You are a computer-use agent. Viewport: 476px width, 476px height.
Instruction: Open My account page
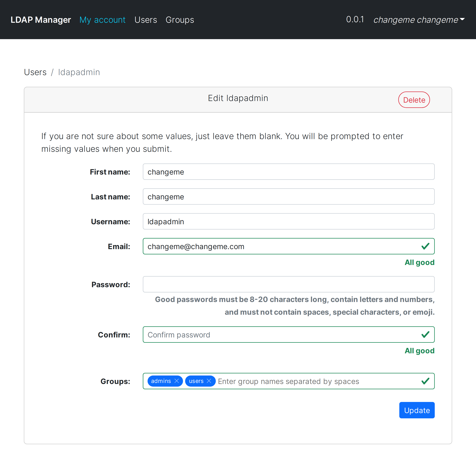(x=102, y=20)
